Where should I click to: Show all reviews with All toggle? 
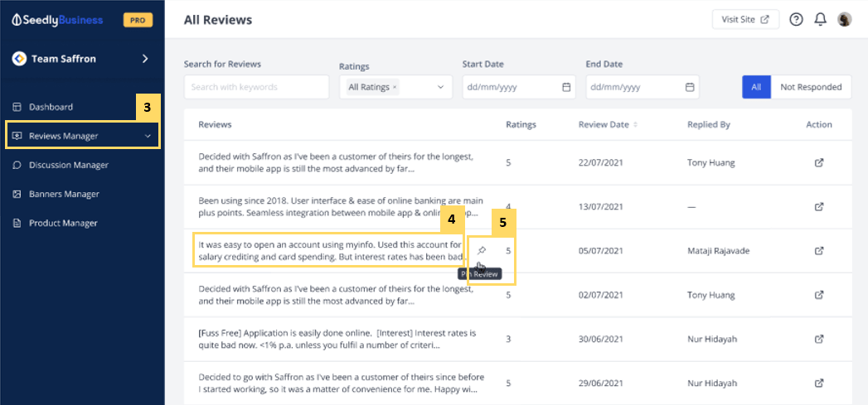tap(756, 87)
